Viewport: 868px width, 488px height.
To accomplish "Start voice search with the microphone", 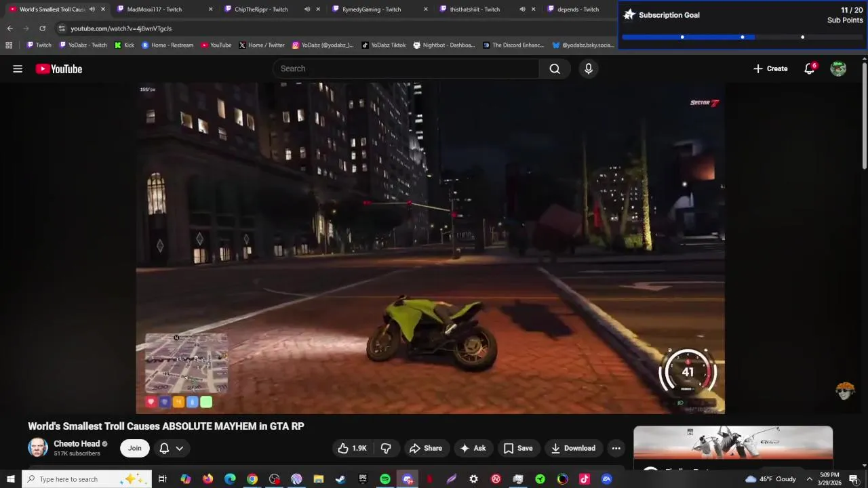I will point(589,68).
